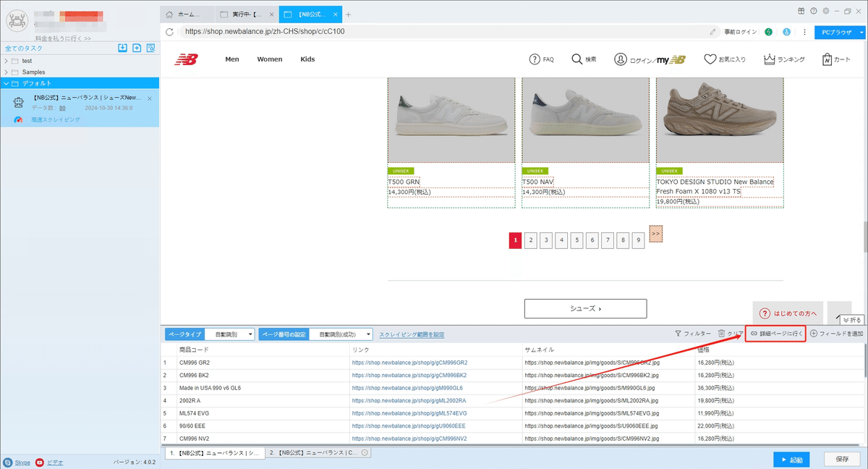This screenshot has width=868, height=469.
Task: Go to next pages with >> button
Action: point(655,234)
